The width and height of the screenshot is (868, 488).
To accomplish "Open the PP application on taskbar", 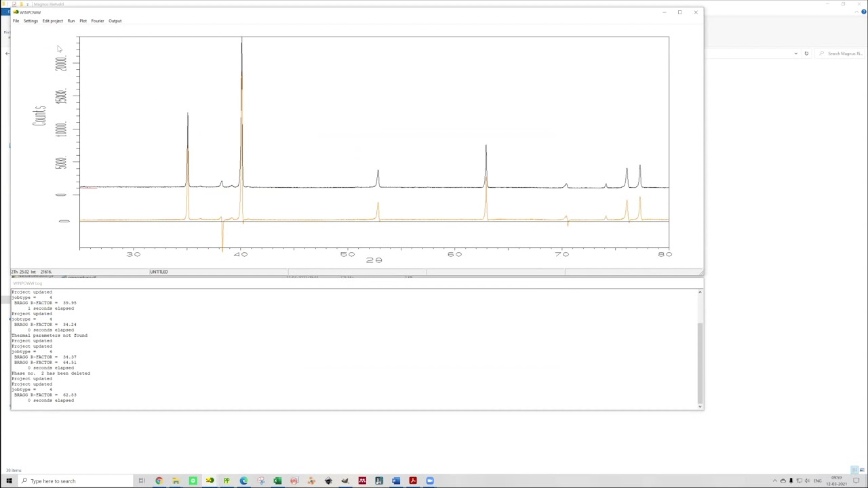I will coord(226,481).
